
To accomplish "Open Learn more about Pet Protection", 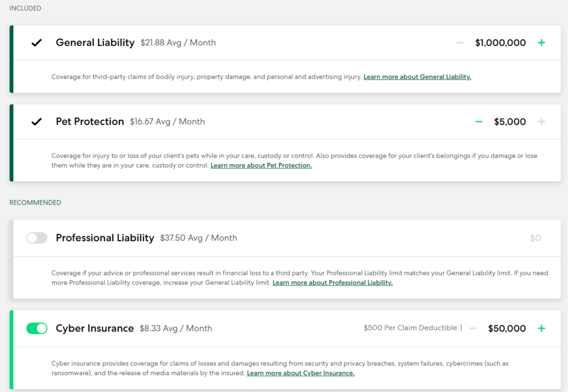I will pos(261,165).
